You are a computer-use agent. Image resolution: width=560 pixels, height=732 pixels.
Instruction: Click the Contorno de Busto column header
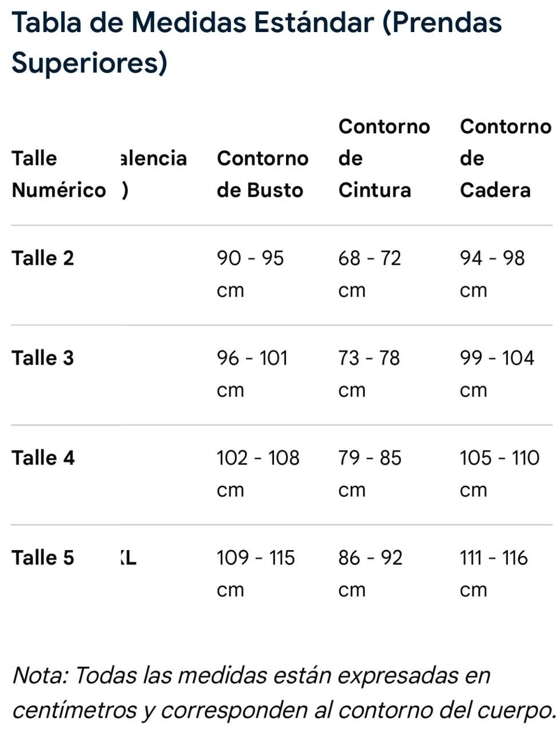[x=263, y=174]
